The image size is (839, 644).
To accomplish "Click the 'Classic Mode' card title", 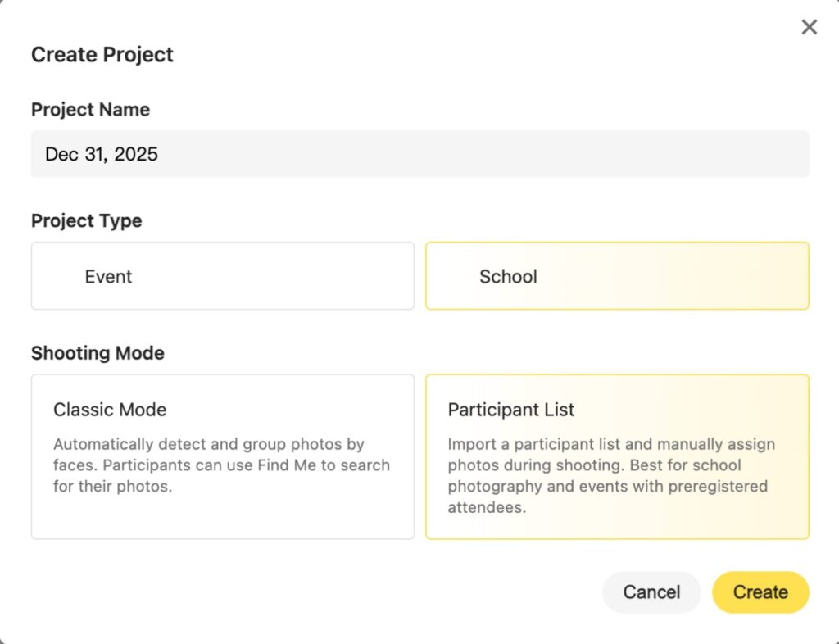I will click(110, 410).
